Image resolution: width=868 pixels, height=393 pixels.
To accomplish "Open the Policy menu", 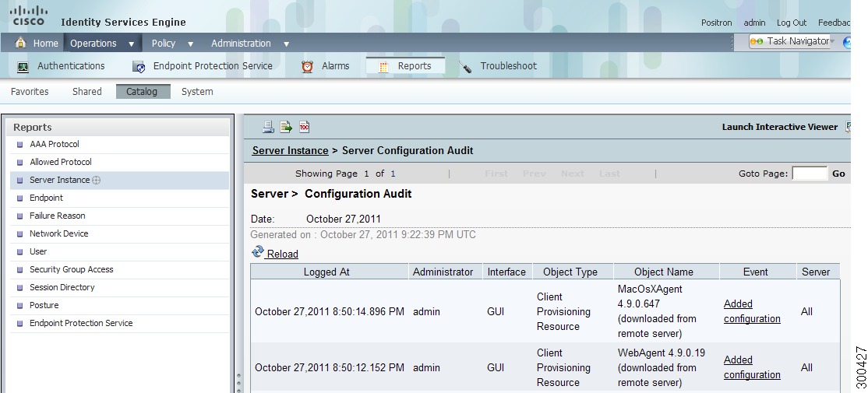I will point(164,43).
